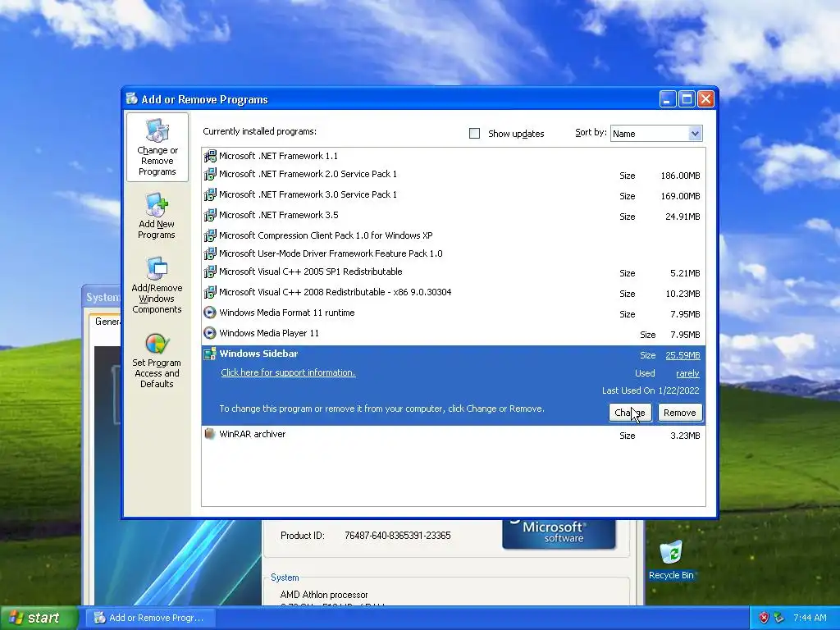Click the Windows Media Format 11 runtime icon
This screenshot has height=630, width=840.
coord(210,313)
